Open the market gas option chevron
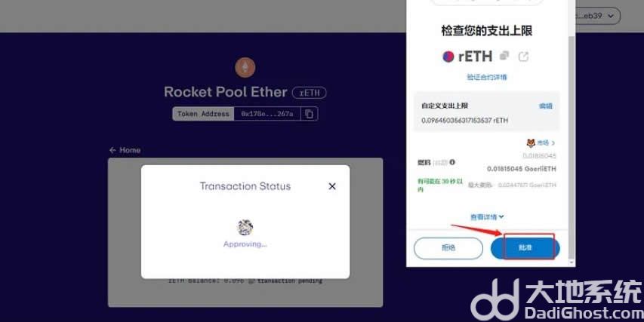This screenshot has height=322, width=644. click(x=553, y=143)
